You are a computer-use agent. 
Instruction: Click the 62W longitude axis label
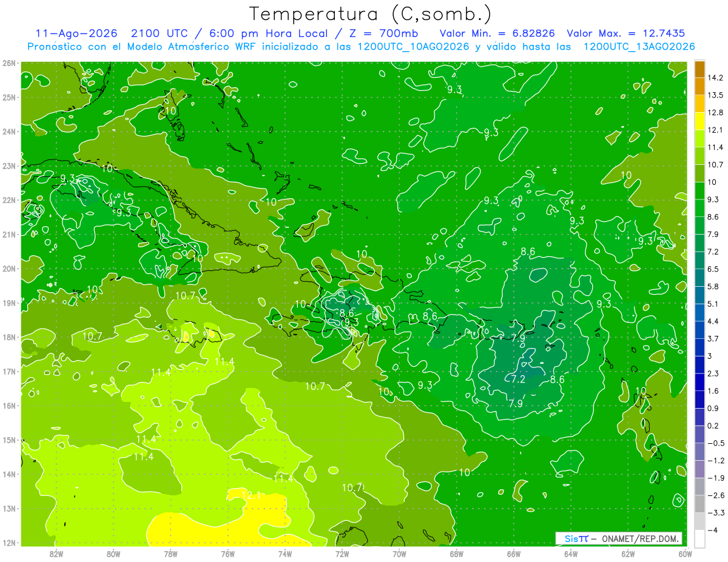tap(628, 553)
